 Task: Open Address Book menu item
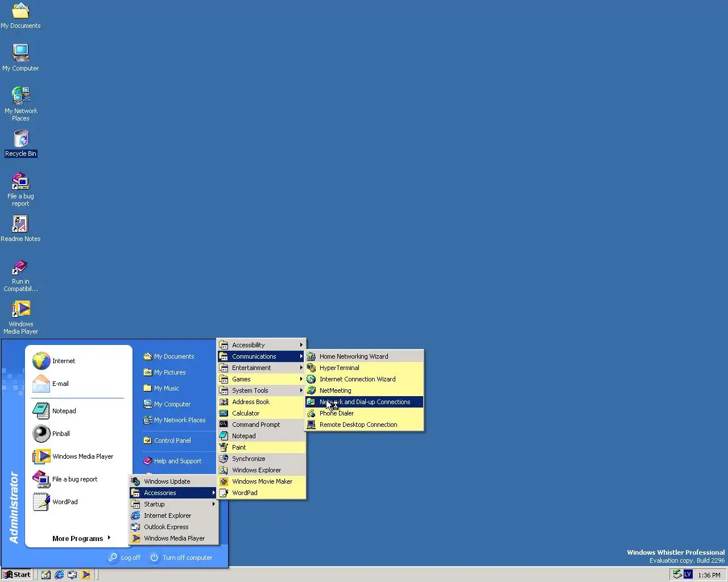(x=262, y=402)
